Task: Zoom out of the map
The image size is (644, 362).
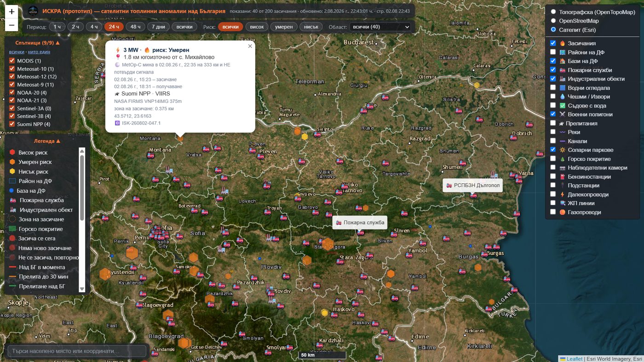Action: pyautogui.click(x=11, y=25)
